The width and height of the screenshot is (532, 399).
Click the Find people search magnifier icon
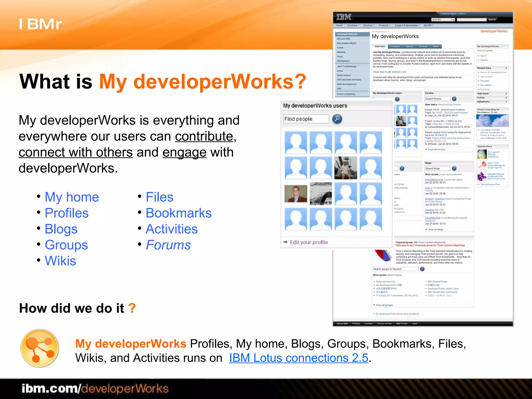337,119
